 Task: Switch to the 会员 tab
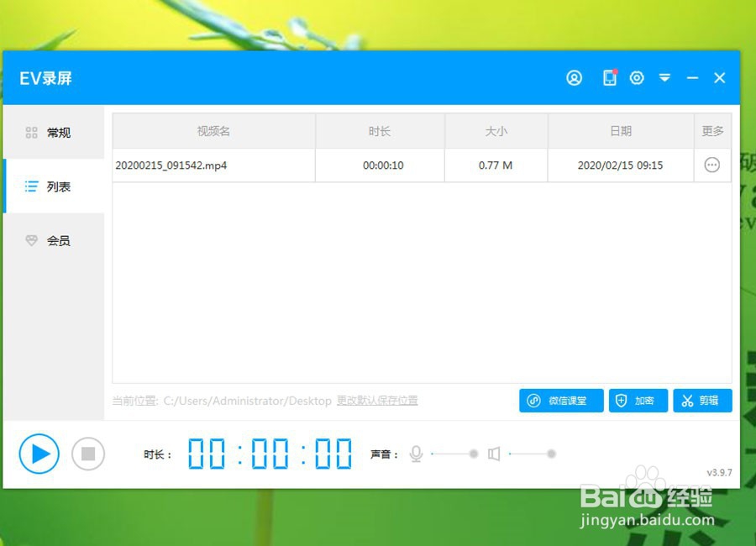54,240
